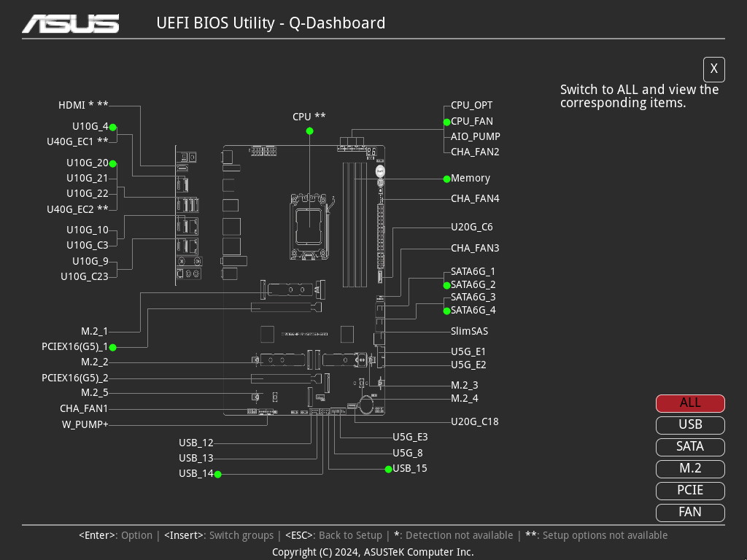The width and height of the screenshot is (747, 560).
Task: Show only USB connectors group
Action: (x=690, y=425)
